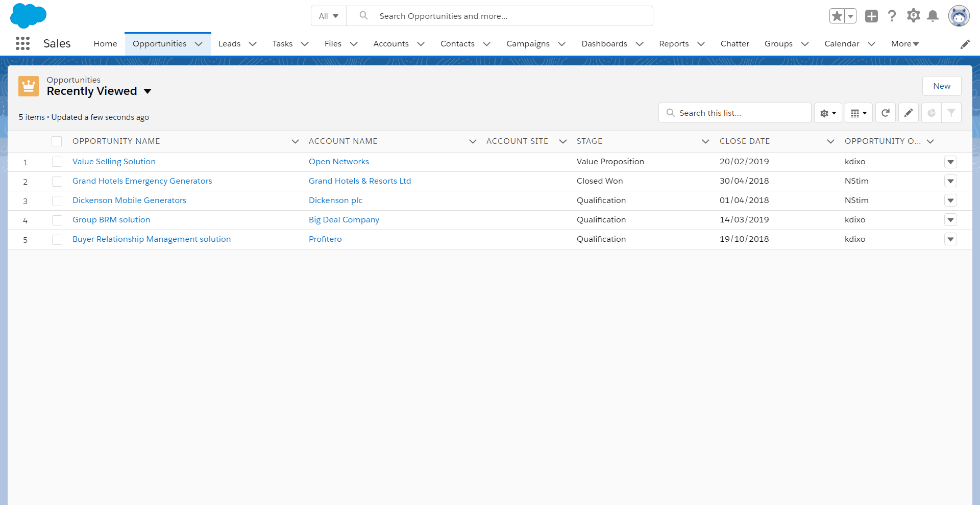The height and width of the screenshot is (505, 980).
Task: Select the checkbox for Value Selling Solution
Action: [x=57, y=162]
